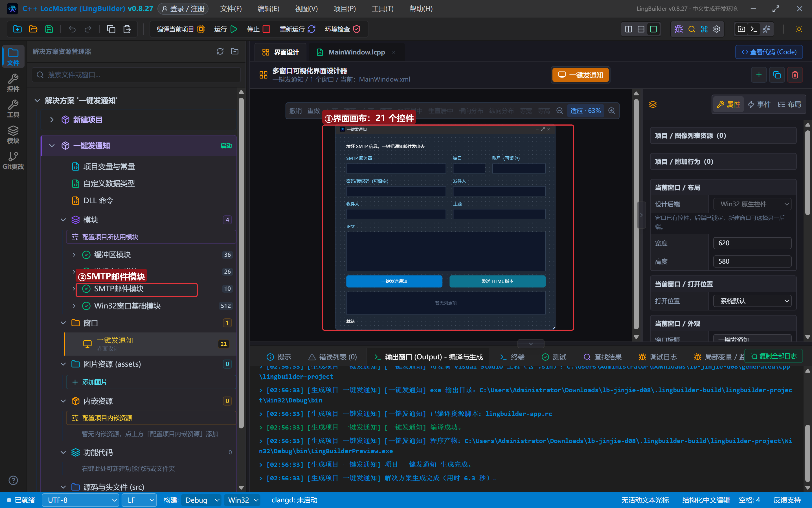812x508 pixels.
Task: Open the 控件 sidebar panel
Action: click(13, 83)
